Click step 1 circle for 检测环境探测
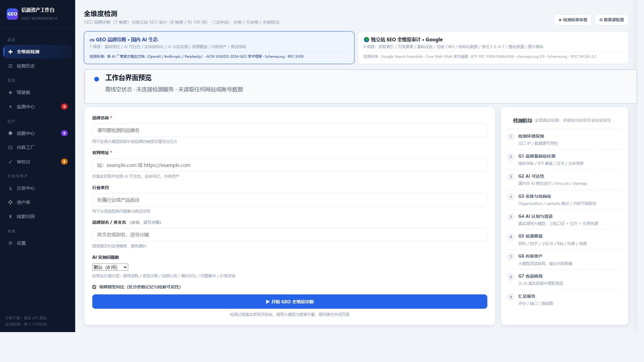 [x=511, y=137]
